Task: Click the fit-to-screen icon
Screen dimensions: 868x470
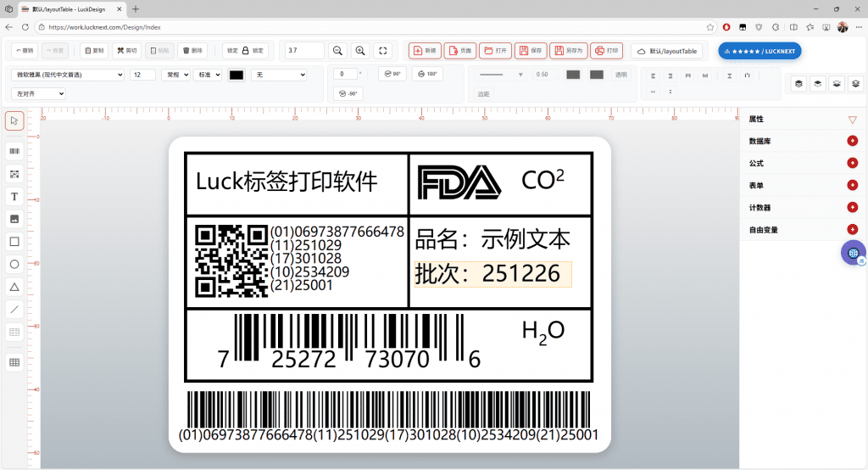Action: pos(383,51)
